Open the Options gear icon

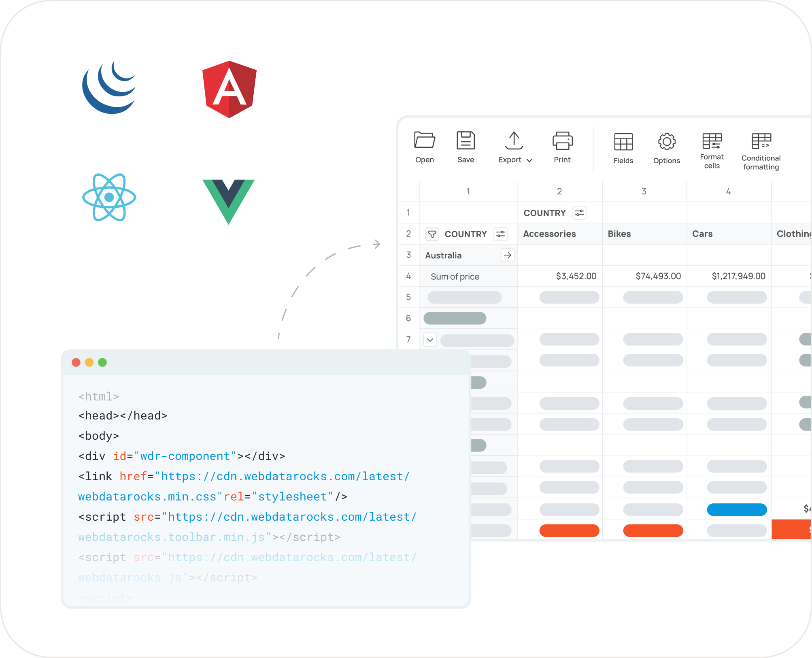[666, 142]
